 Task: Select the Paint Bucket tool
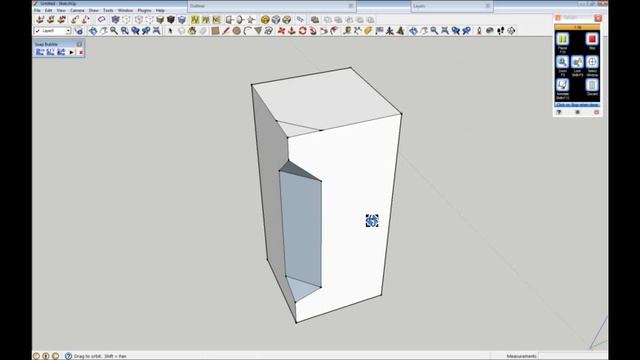tap(192, 31)
